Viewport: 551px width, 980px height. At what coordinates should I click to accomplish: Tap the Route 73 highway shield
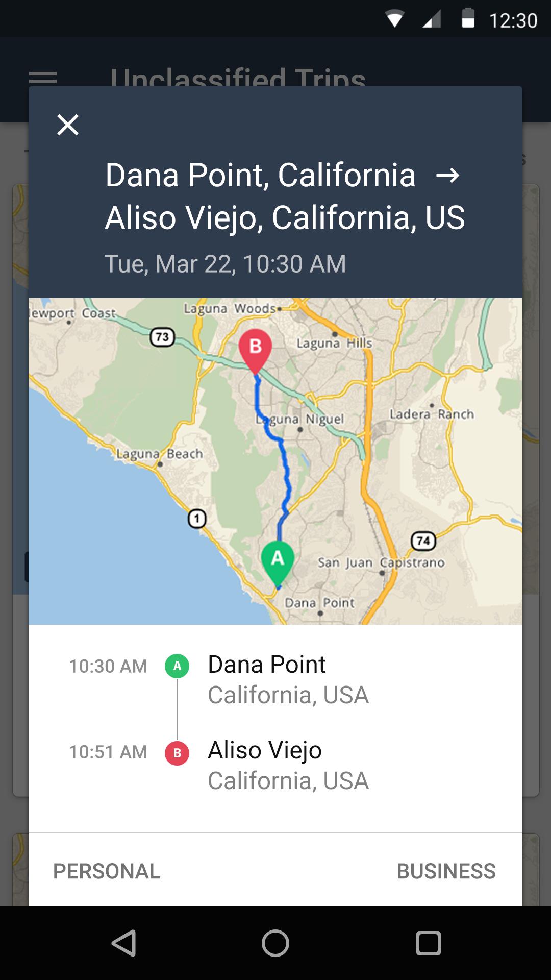pyautogui.click(x=162, y=337)
